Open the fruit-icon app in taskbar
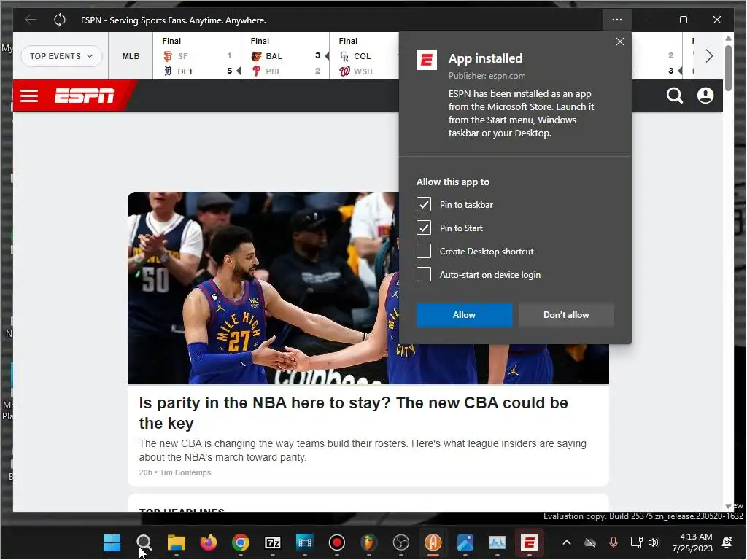This screenshot has width=747, height=560. click(x=368, y=542)
